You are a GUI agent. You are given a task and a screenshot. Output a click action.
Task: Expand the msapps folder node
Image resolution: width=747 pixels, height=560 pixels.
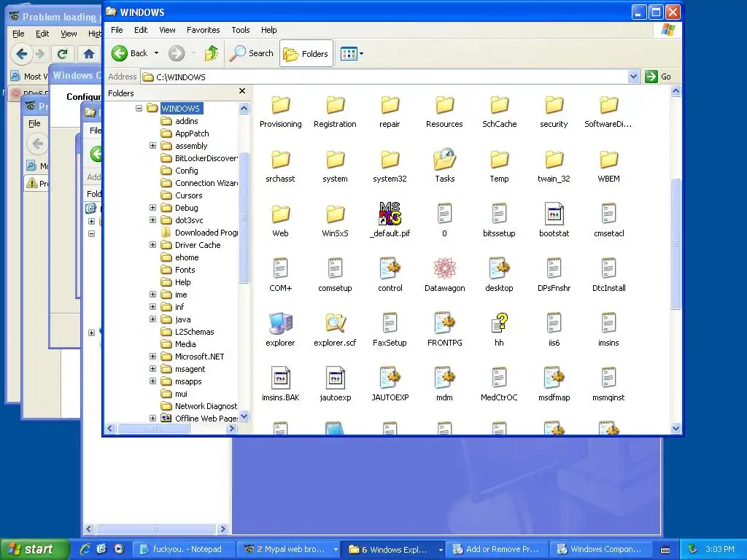point(152,381)
